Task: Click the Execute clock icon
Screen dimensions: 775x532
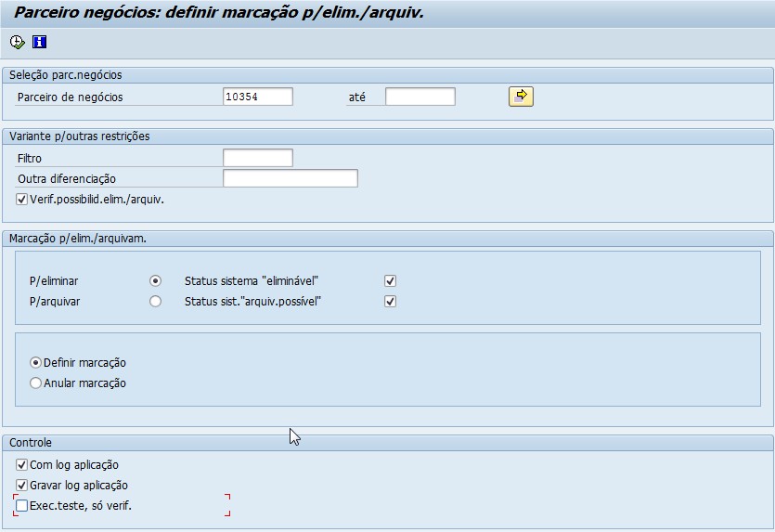Action: coord(17,42)
